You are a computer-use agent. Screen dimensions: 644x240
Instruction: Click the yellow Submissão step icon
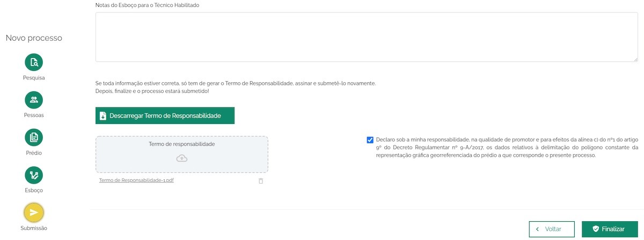[x=34, y=213]
